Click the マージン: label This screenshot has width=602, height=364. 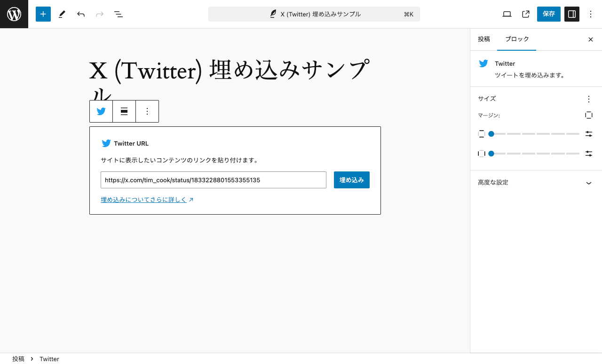[x=489, y=116]
